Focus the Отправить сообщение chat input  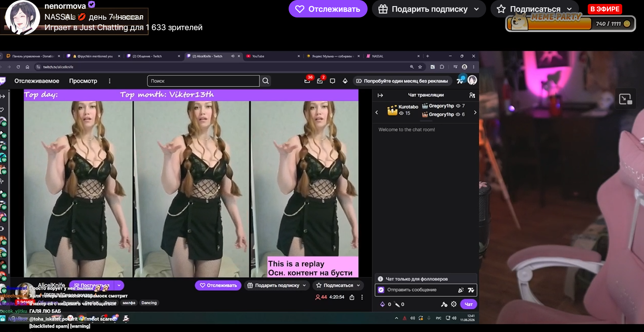(426, 290)
